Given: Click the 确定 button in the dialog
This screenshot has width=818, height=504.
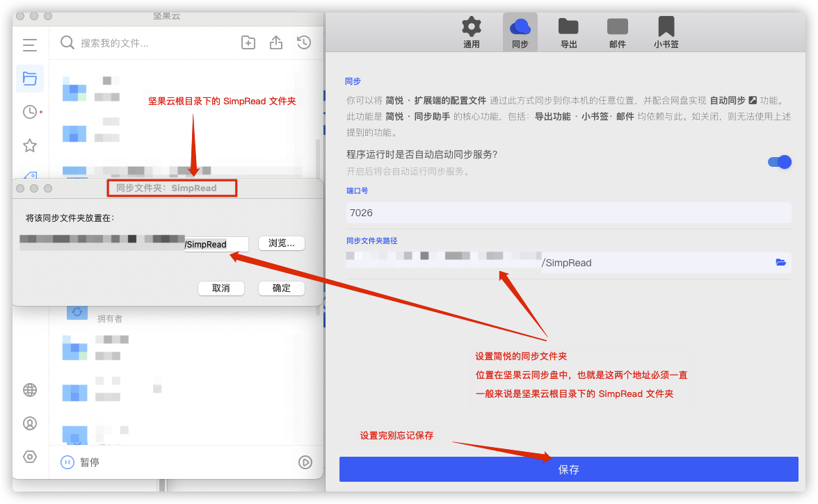Looking at the screenshot, I should point(282,288).
